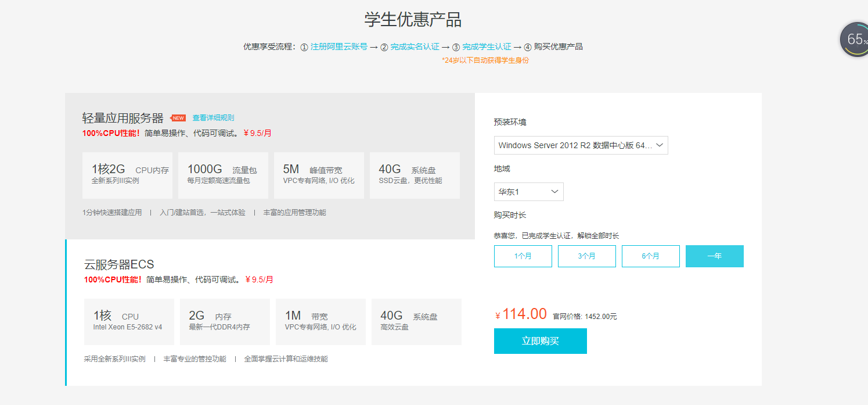Select the 云服务器ECS product tab
Viewport: 868px width, 405px height.
coord(270,313)
